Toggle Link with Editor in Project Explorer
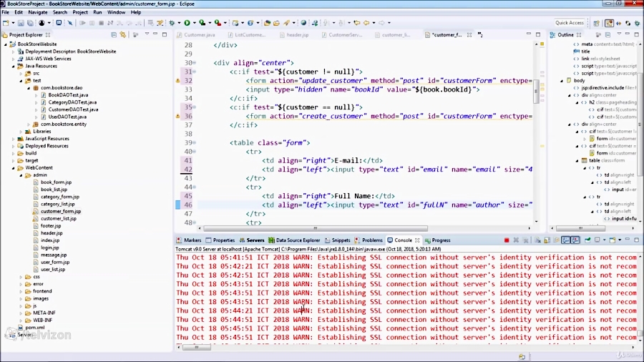This screenshot has width=644, height=362. pyautogui.click(x=123, y=35)
